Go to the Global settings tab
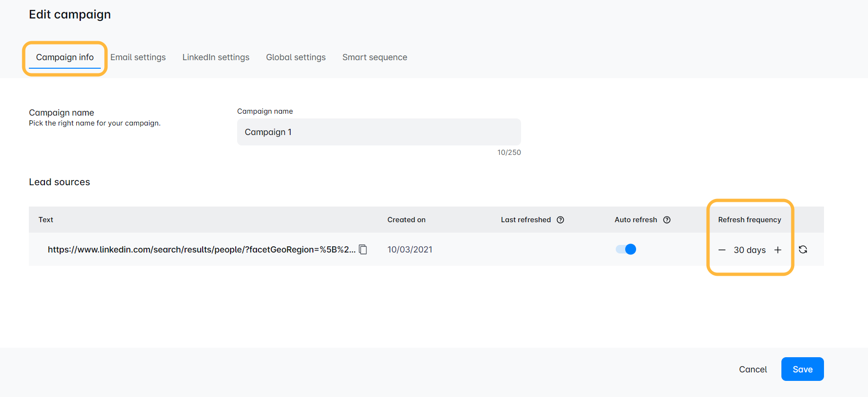The height and width of the screenshot is (397, 868). click(x=296, y=57)
